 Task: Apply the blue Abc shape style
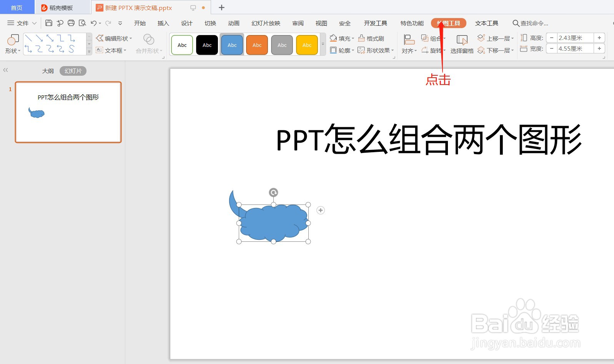pos(232,45)
